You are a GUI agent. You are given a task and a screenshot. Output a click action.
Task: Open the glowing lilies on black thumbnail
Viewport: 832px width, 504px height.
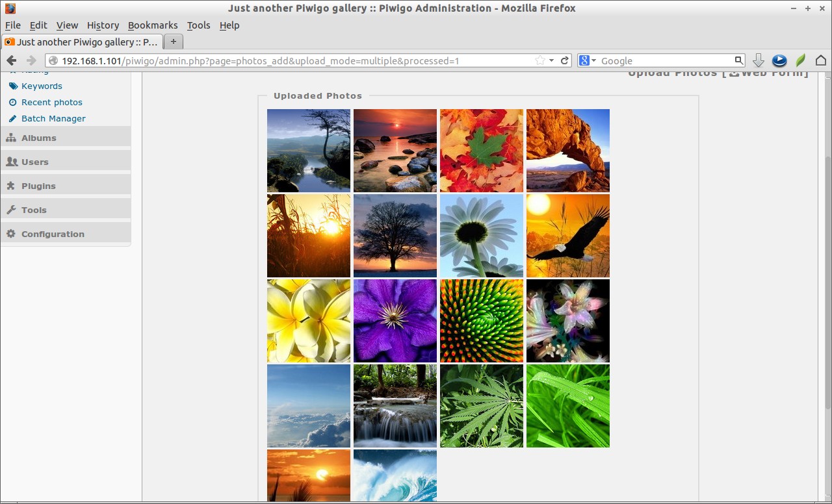(x=568, y=321)
